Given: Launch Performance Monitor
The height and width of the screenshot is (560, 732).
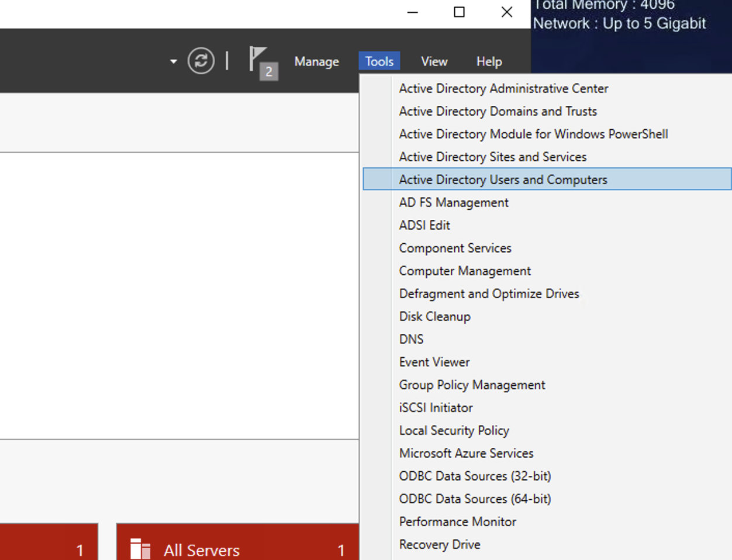Looking at the screenshot, I should 547,521.
